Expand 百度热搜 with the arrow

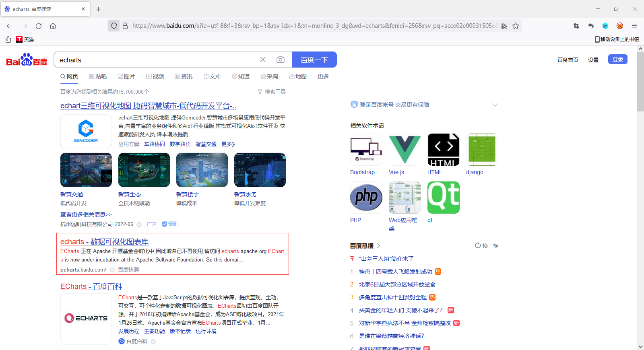pyautogui.click(x=379, y=246)
